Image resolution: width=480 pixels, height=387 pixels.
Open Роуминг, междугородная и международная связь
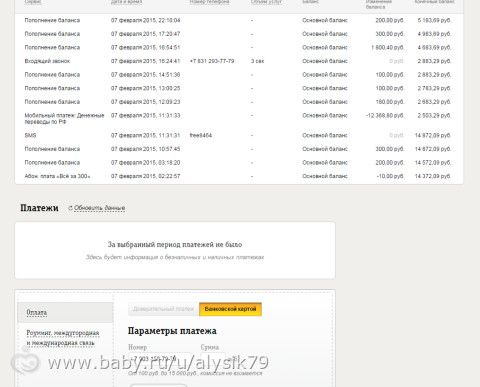[63, 338]
